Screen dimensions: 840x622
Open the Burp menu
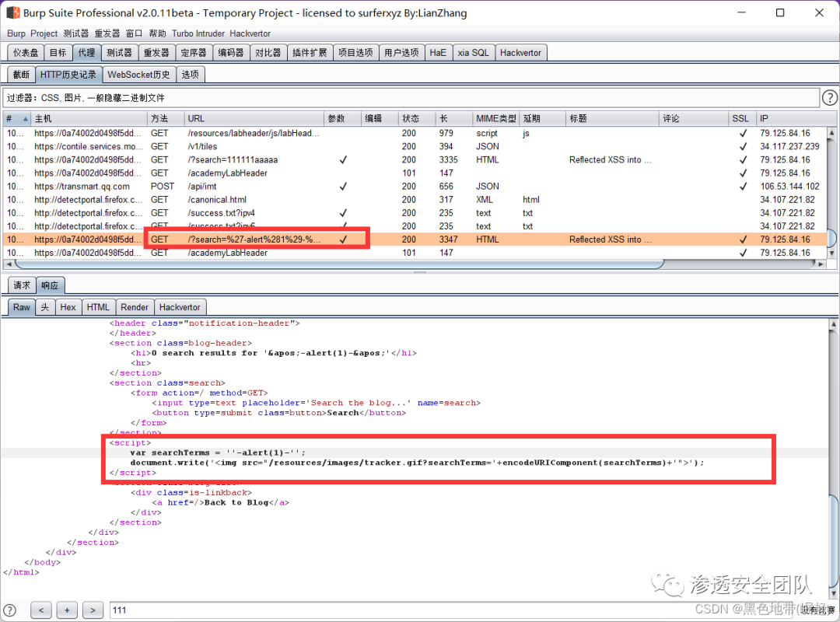coord(16,33)
